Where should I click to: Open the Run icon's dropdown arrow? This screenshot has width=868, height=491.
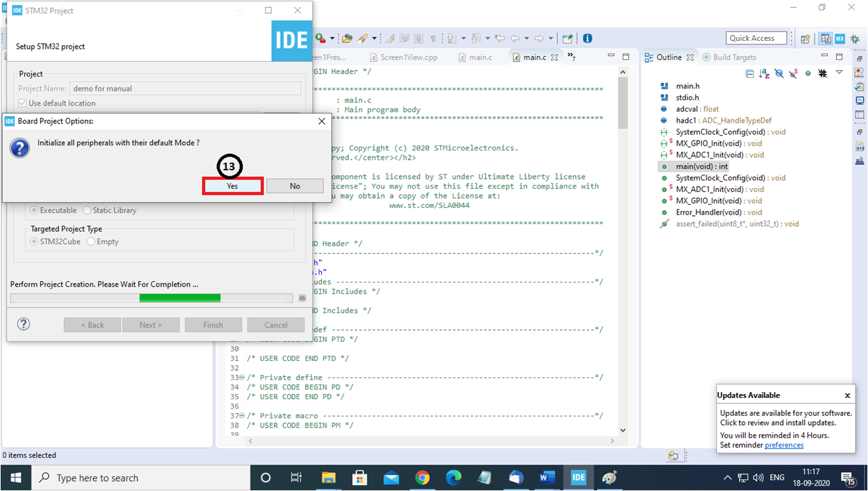[332, 38]
